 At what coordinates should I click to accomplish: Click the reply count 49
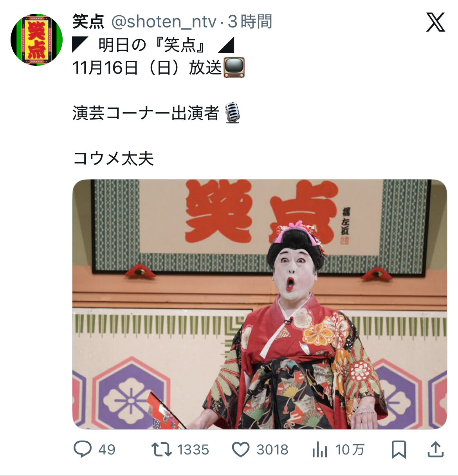point(107,450)
